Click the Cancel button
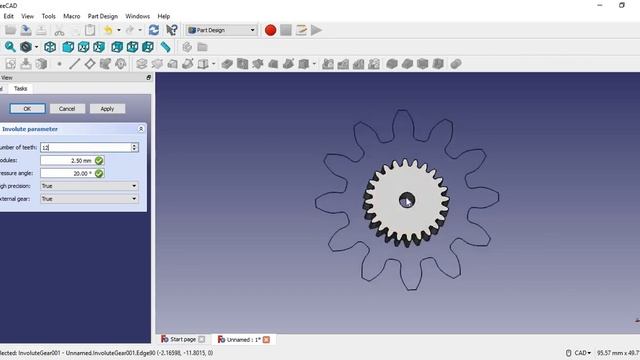The height and width of the screenshot is (360, 640). coord(67,109)
